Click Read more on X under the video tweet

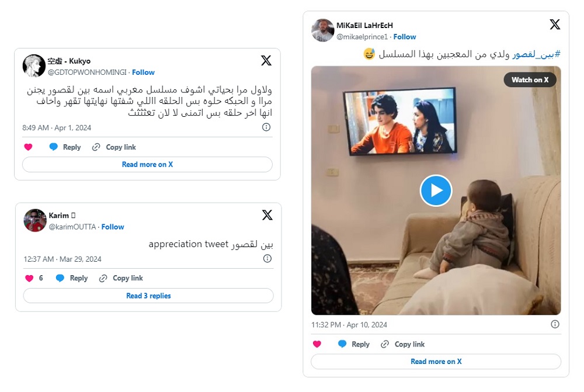[436, 362]
